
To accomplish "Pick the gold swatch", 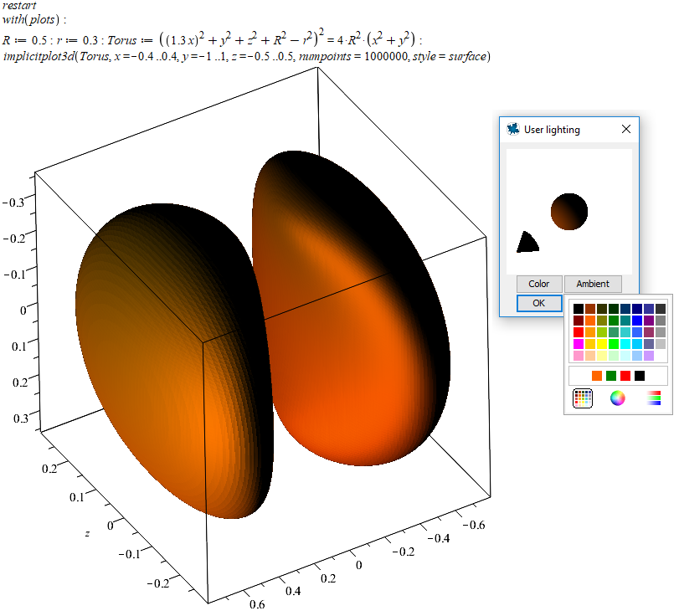I will coord(590,344).
